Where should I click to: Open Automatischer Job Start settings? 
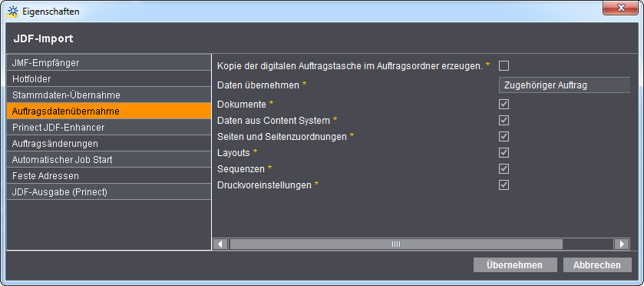pos(109,160)
